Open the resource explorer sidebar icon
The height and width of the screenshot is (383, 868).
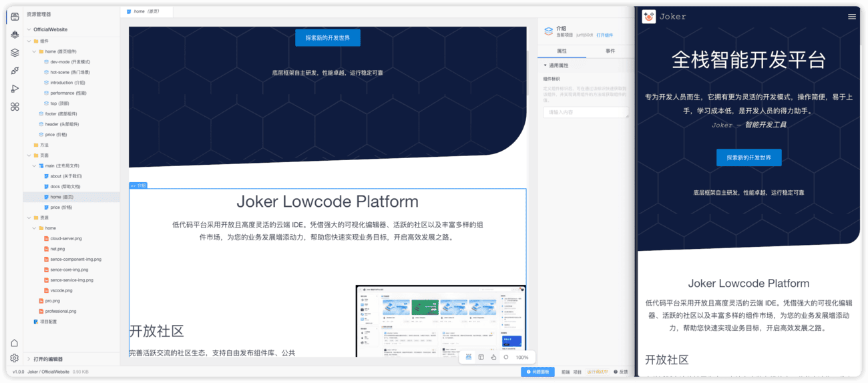[x=15, y=17]
